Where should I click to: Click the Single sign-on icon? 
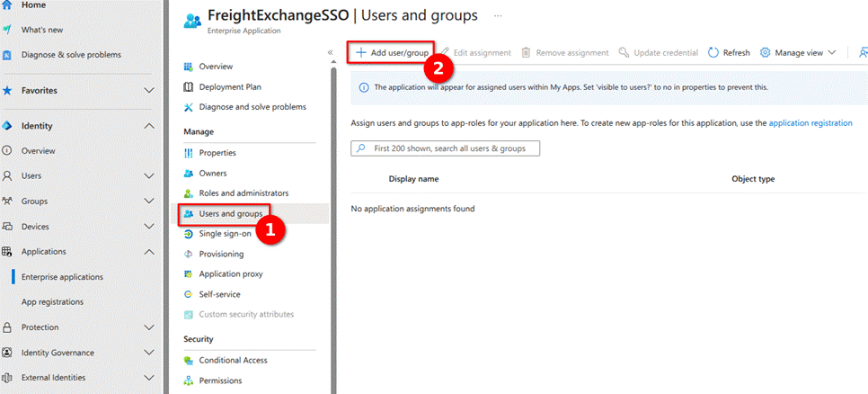188,234
